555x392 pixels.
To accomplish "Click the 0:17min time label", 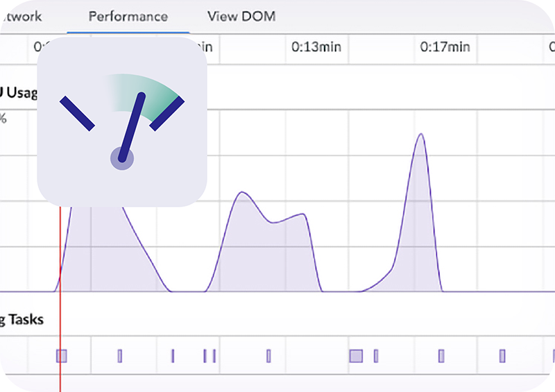I will point(445,47).
